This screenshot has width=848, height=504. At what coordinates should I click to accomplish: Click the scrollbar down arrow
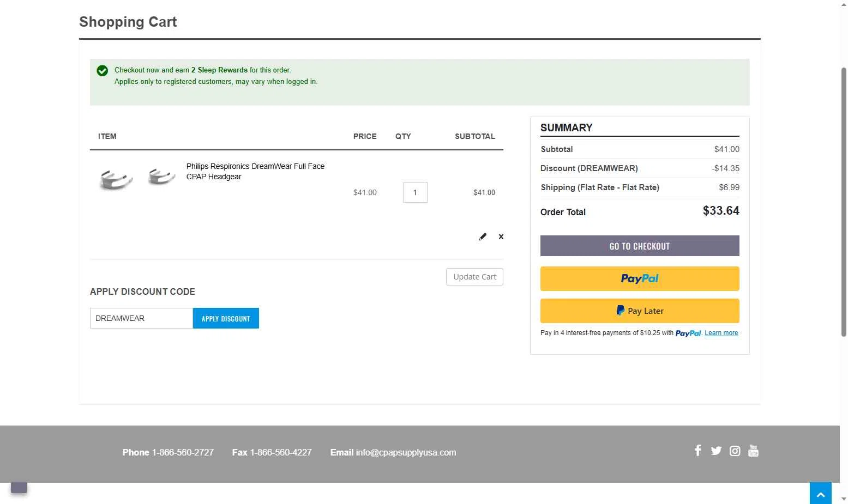point(844,499)
